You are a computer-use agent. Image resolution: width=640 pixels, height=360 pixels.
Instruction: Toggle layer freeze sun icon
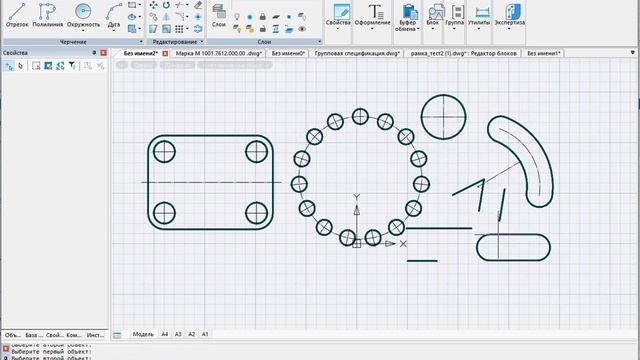tap(250, 17)
